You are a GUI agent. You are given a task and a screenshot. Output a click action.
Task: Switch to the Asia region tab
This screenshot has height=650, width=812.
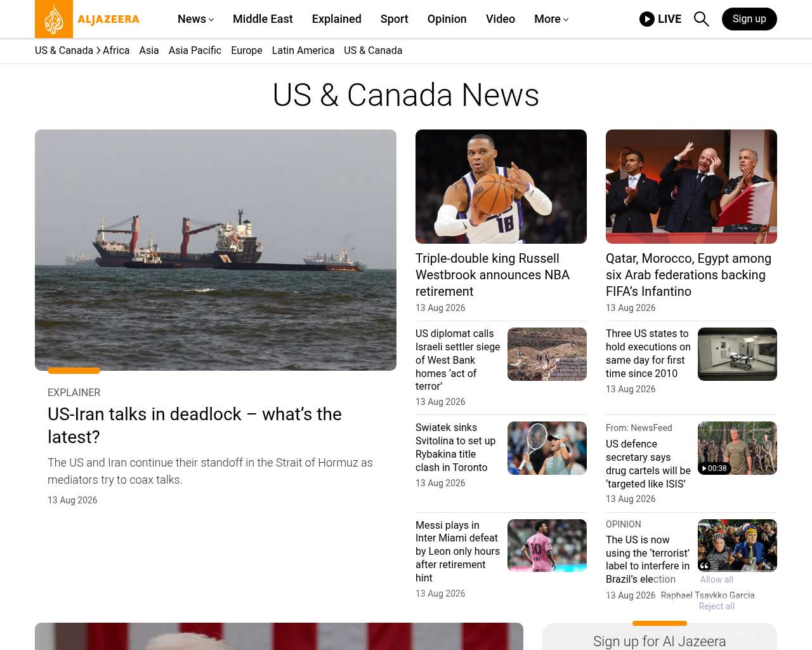click(149, 51)
